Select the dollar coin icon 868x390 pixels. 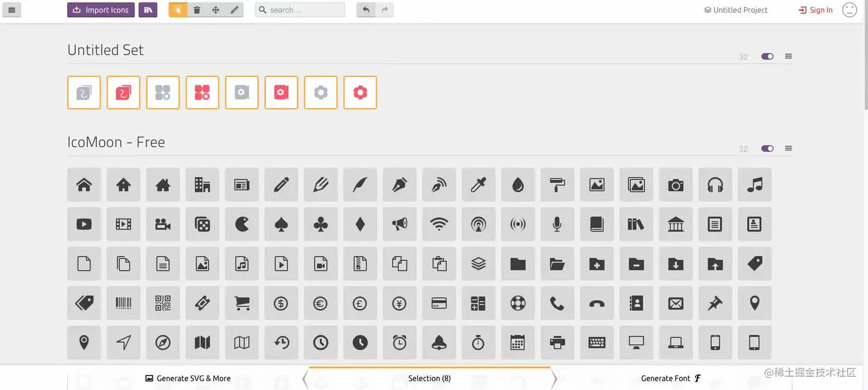[x=281, y=303]
